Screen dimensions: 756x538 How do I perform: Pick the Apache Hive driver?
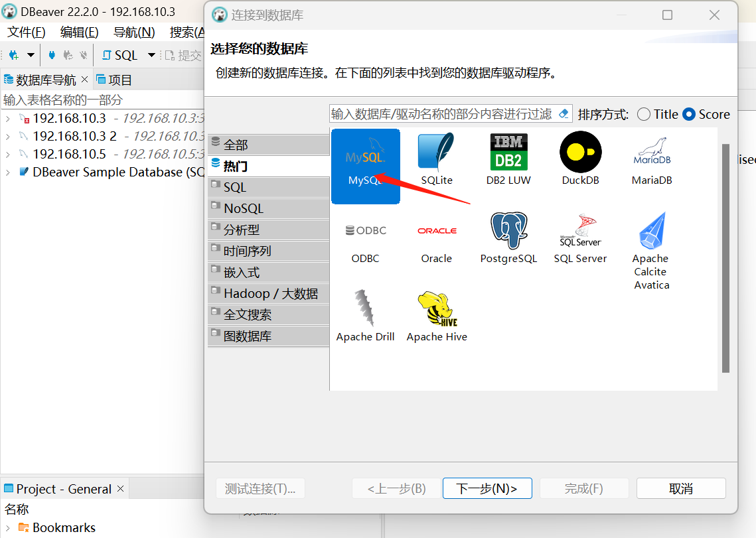coord(437,316)
